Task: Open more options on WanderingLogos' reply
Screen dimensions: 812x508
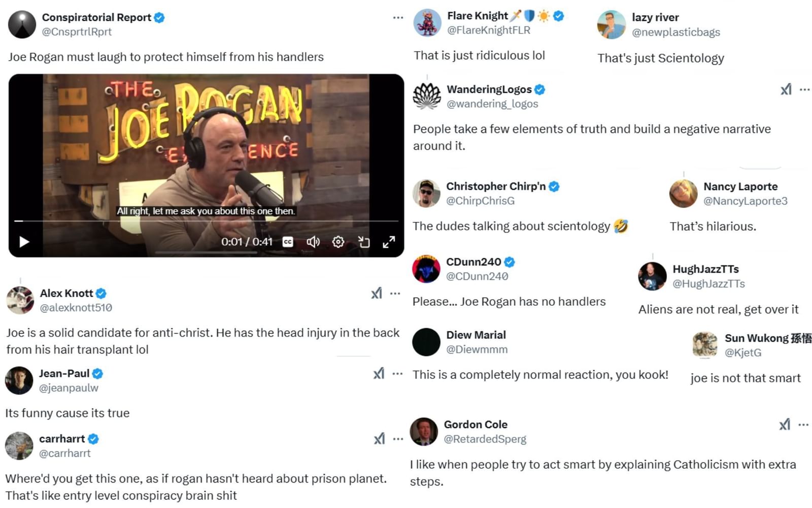Action: pos(804,89)
